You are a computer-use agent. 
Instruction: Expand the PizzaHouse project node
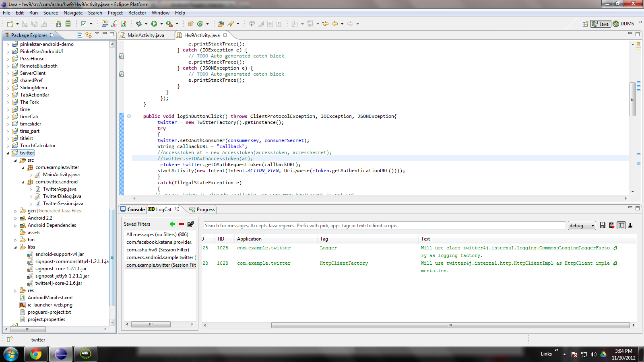click(8, 59)
